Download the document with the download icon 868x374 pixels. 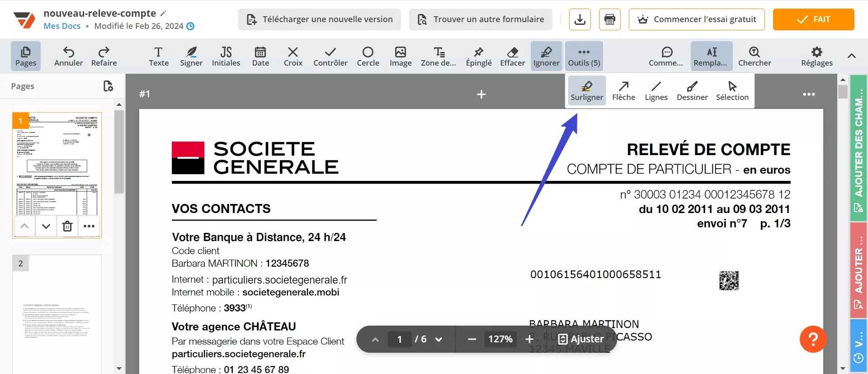(580, 19)
